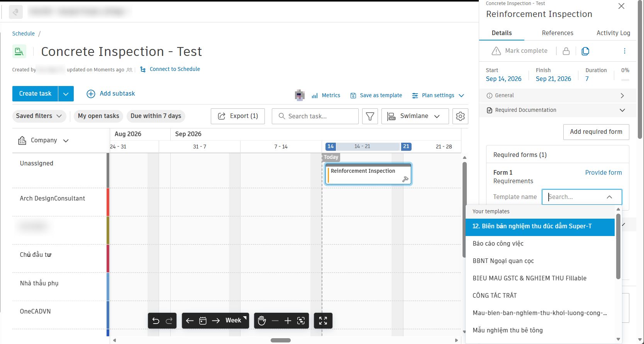Click the Start date Sep 14, 2026
Screen dimensions: 644x344
click(503, 79)
